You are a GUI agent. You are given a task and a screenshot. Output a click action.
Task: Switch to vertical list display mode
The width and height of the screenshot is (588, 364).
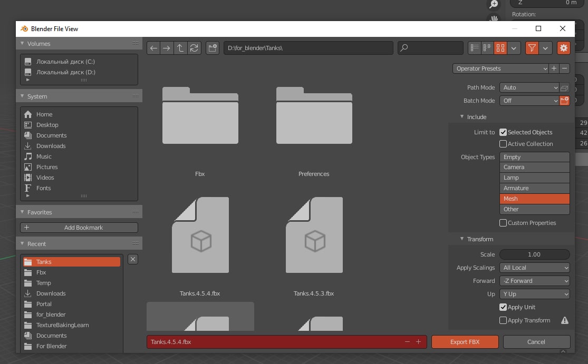[475, 48]
